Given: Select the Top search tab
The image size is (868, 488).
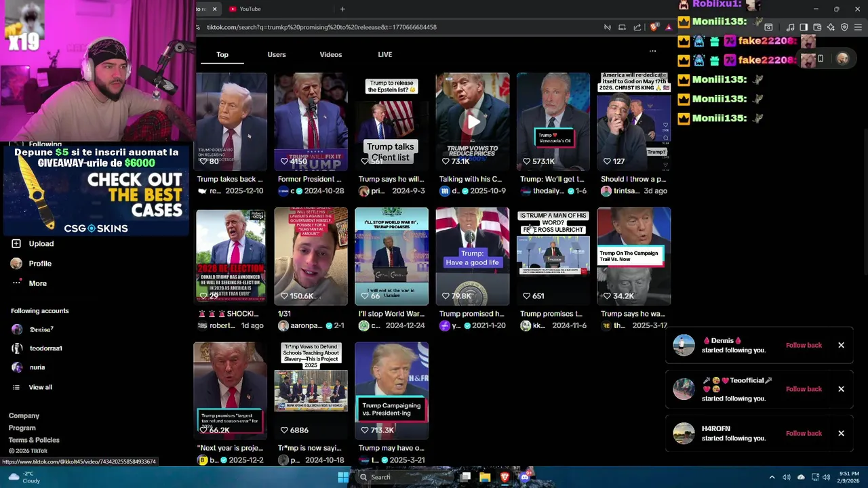Looking at the screenshot, I should 222,54.
